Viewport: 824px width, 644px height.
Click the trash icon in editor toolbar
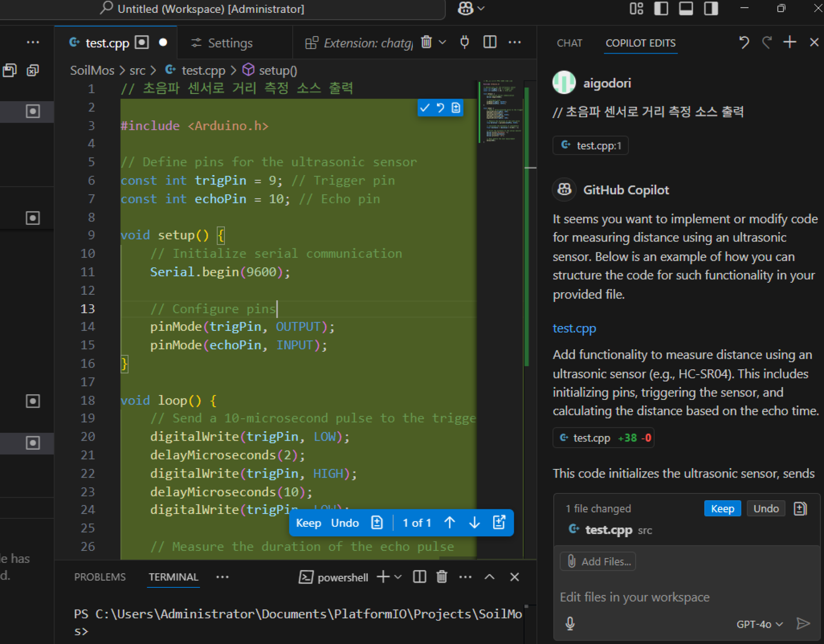point(426,42)
